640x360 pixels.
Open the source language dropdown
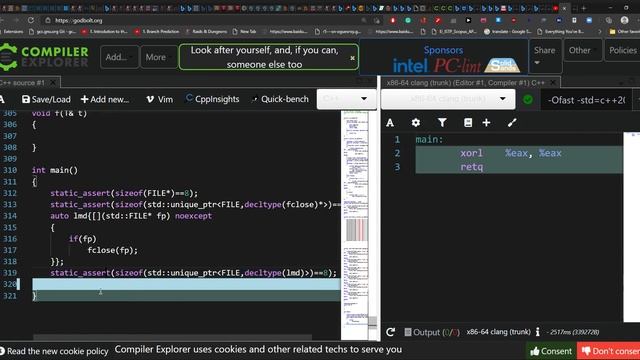[x=346, y=99]
